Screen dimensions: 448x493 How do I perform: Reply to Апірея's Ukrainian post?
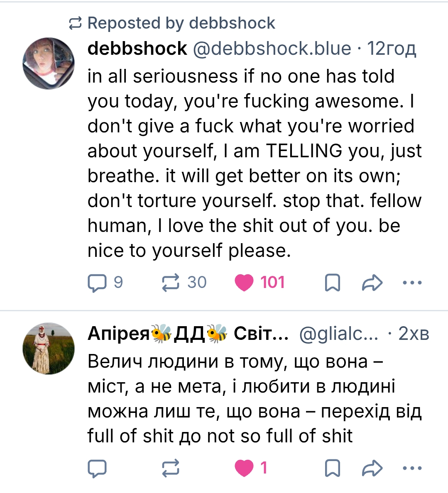[x=98, y=468]
